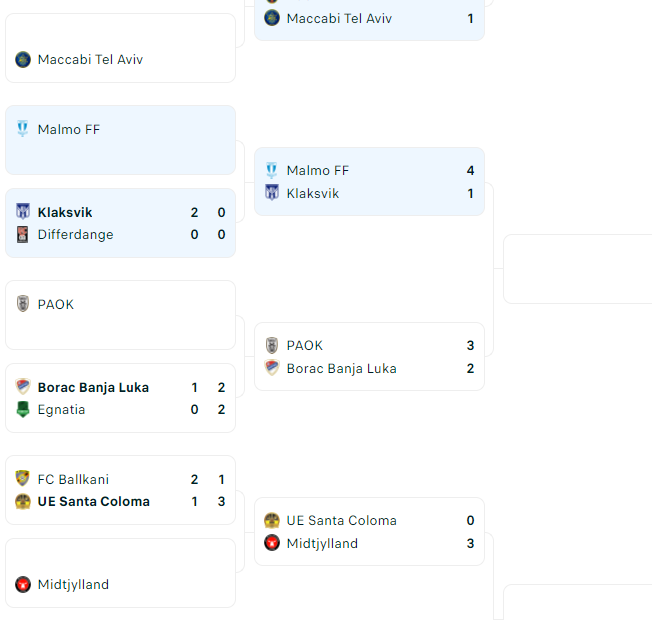The height and width of the screenshot is (620, 652).
Task: Open Malmo FF versus Klaksvik match card
Action: (369, 182)
